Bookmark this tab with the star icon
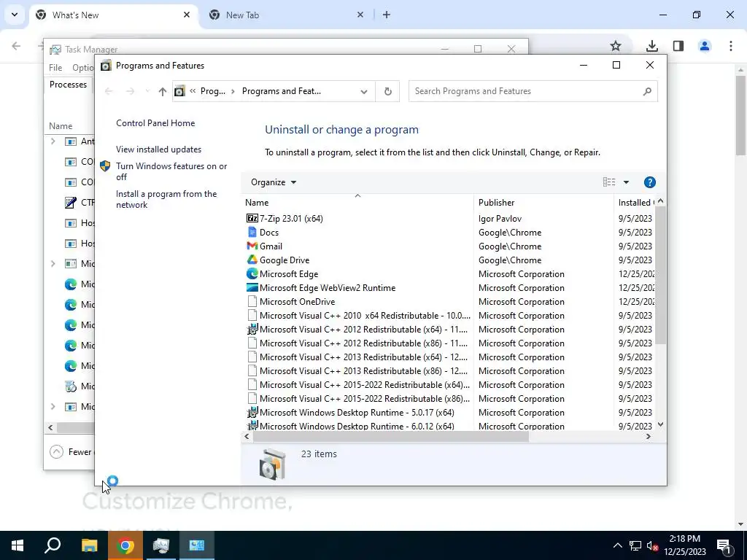This screenshot has height=560, width=747. [x=616, y=46]
